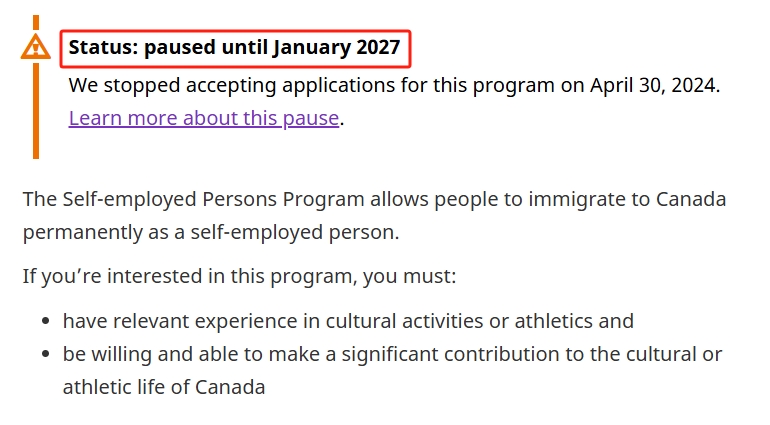
Task: Click the 'significant contribution' phrase in second bullet
Action: click(450, 354)
